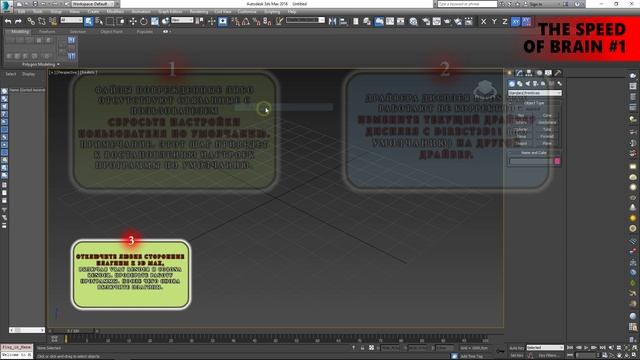This screenshot has height=360, width=640.
Task: Click the Scene Explorer horizontal scrollbar
Action: pos(27,330)
